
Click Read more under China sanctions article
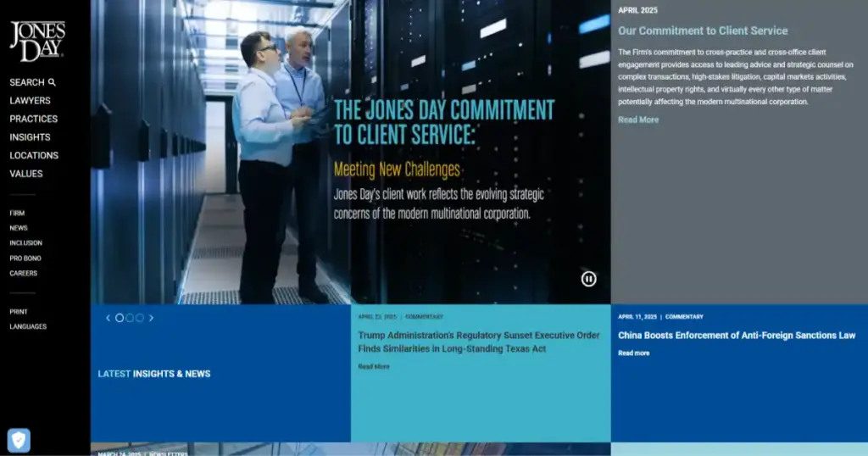(x=634, y=353)
